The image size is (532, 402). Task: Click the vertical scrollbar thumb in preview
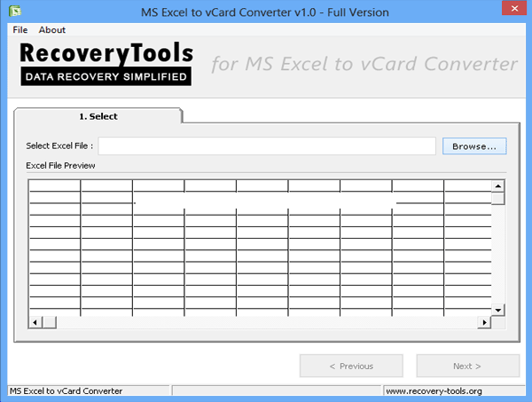pyautogui.click(x=497, y=198)
